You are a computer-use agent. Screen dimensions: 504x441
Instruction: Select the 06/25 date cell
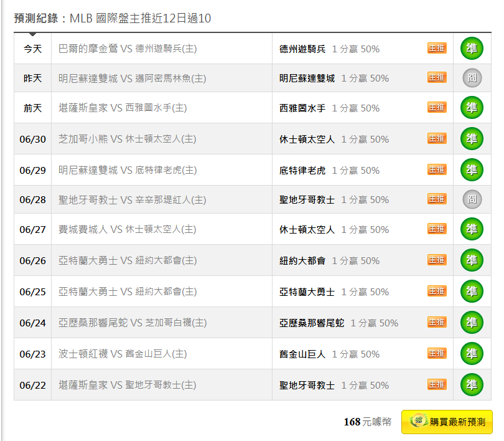[x=32, y=292]
